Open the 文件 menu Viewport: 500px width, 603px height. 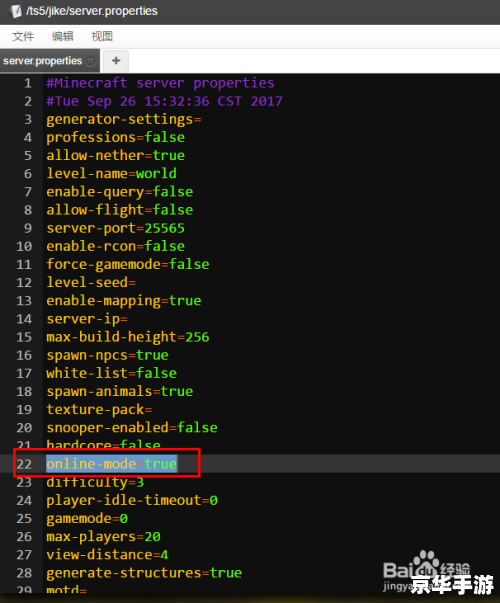pyautogui.click(x=23, y=37)
